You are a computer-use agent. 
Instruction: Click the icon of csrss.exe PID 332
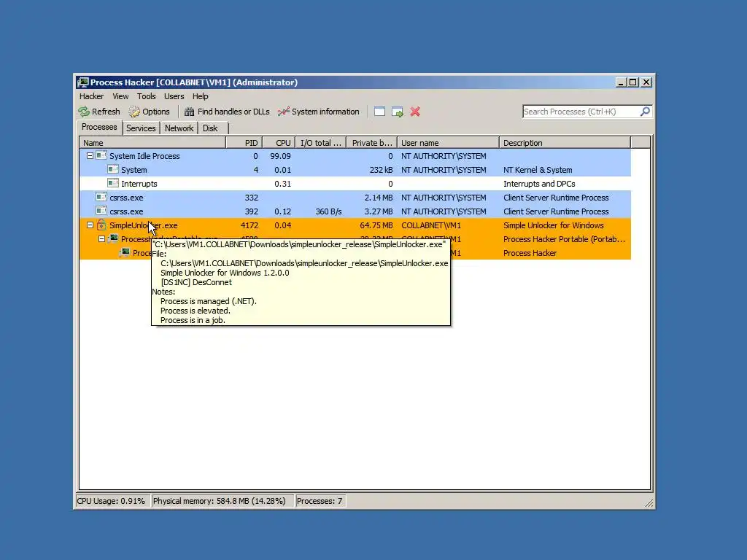click(x=101, y=197)
